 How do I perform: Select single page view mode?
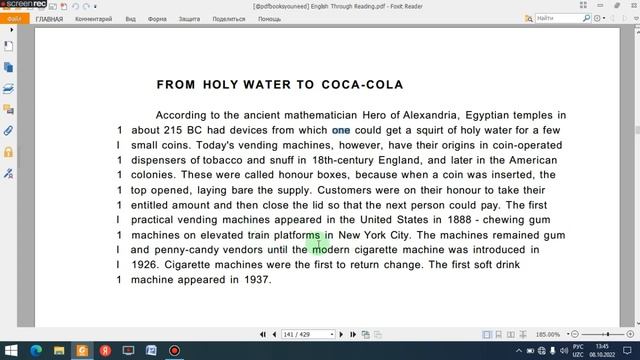487,334
